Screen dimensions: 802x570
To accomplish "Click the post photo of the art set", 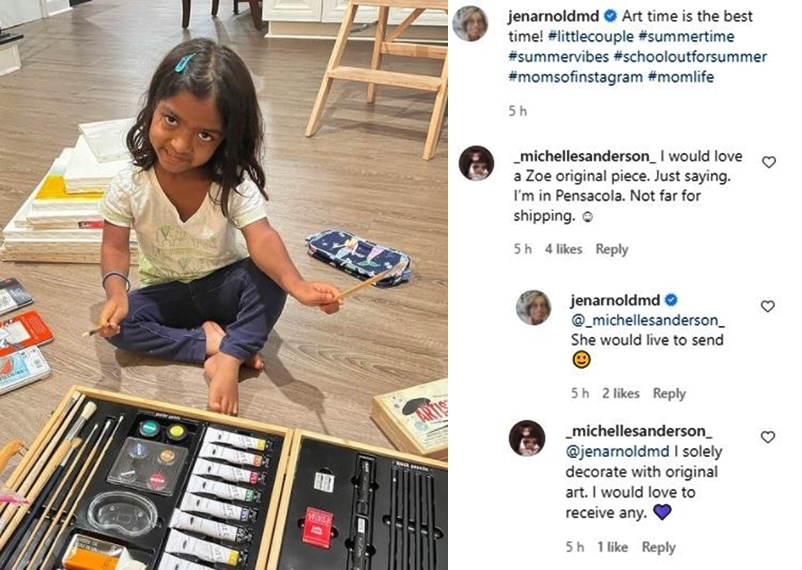I will pyautogui.click(x=224, y=285).
